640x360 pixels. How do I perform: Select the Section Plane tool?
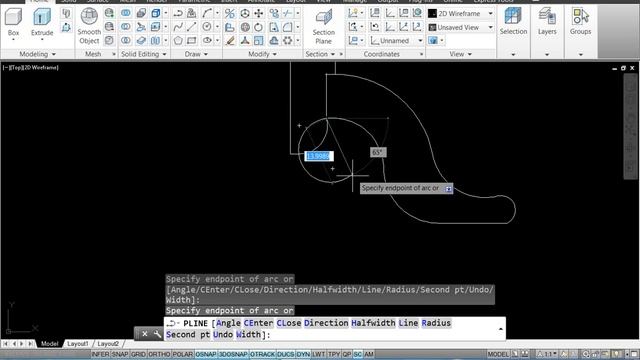(323, 27)
